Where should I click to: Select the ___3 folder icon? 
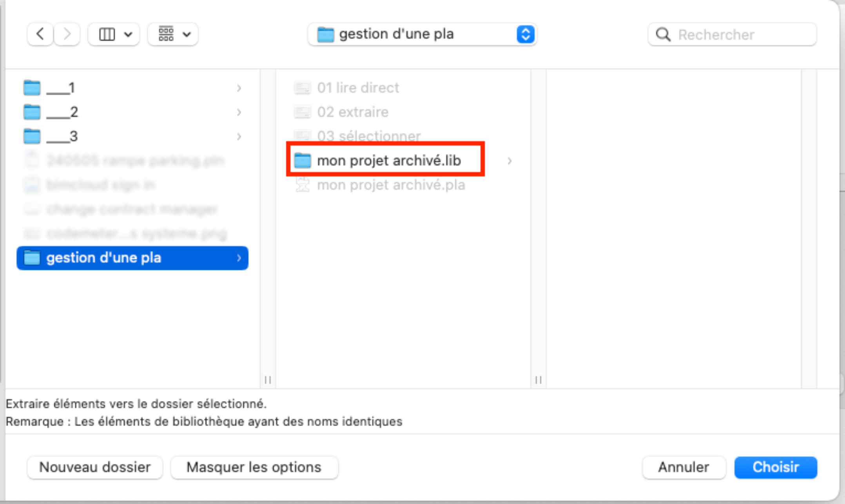32,136
